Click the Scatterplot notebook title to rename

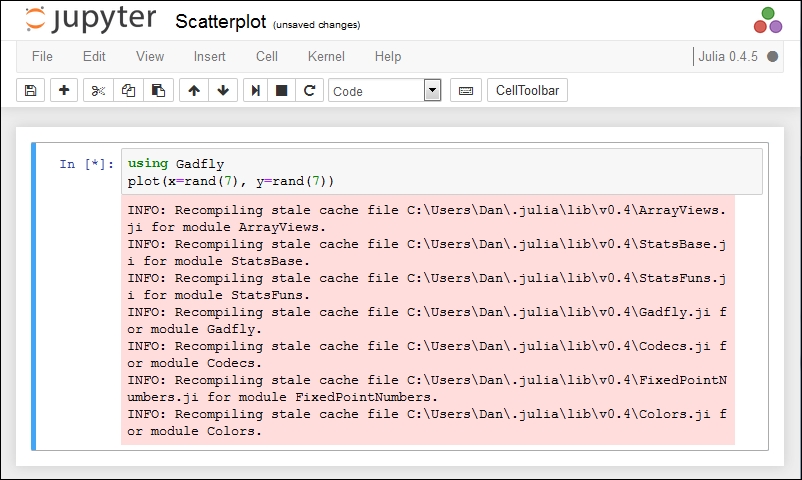[220, 21]
